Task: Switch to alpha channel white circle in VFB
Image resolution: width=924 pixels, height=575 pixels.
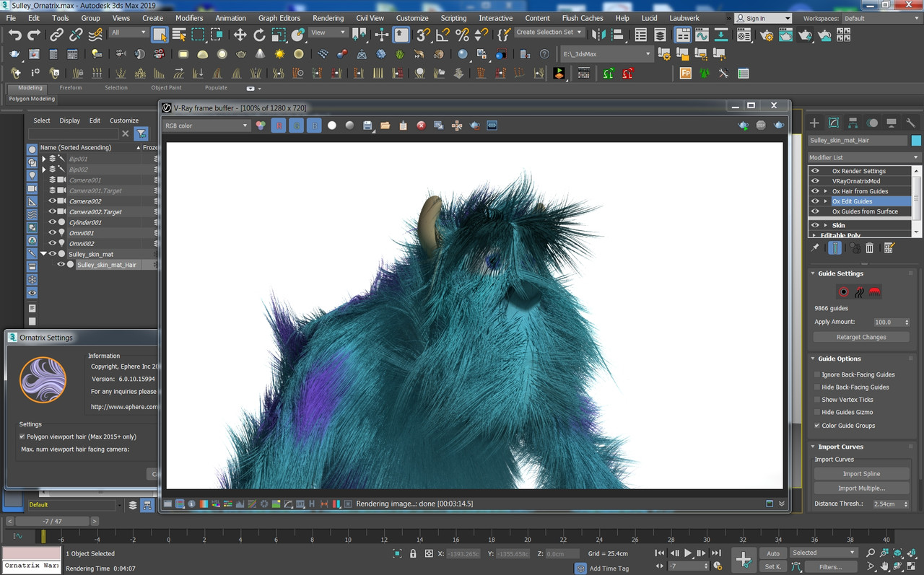Action: tap(332, 126)
